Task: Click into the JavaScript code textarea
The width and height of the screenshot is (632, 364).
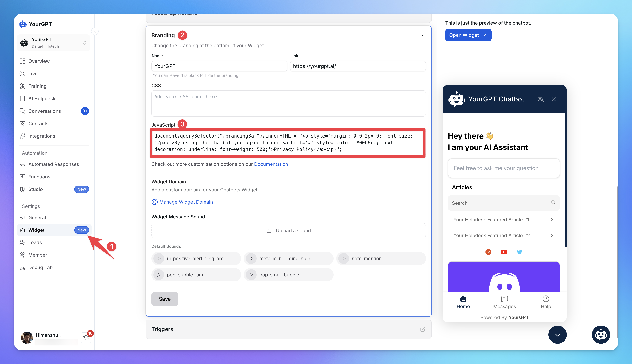Action: (x=288, y=143)
